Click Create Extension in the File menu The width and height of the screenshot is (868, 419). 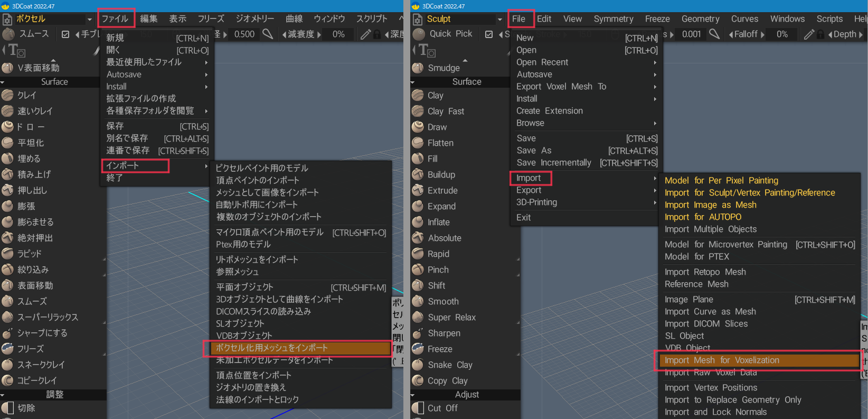pyautogui.click(x=586, y=110)
